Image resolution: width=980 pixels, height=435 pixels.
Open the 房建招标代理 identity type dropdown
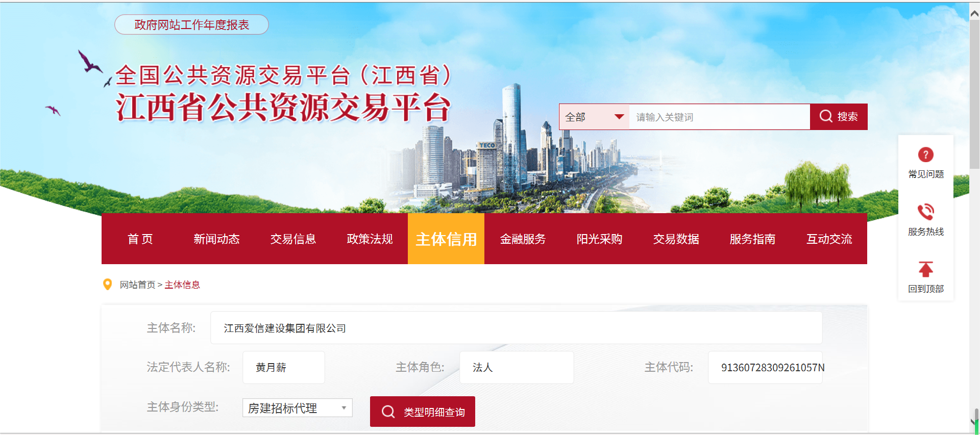coord(297,408)
